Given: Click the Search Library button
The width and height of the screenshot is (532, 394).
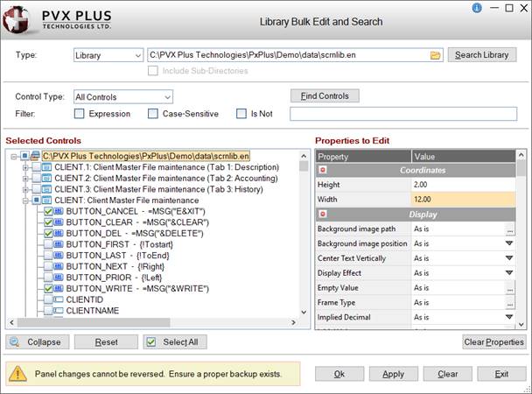Looking at the screenshot, I should 482,55.
